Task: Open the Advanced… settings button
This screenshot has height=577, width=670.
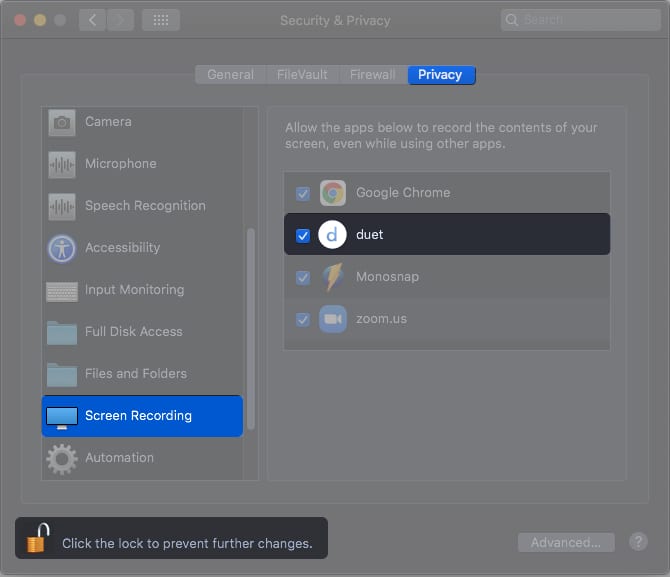Action: tap(566, 542)
